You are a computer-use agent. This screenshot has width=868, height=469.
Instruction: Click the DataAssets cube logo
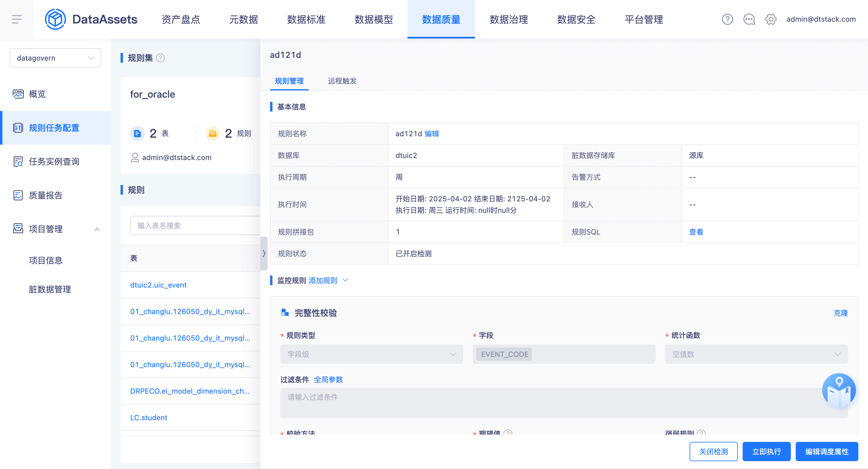55,19
